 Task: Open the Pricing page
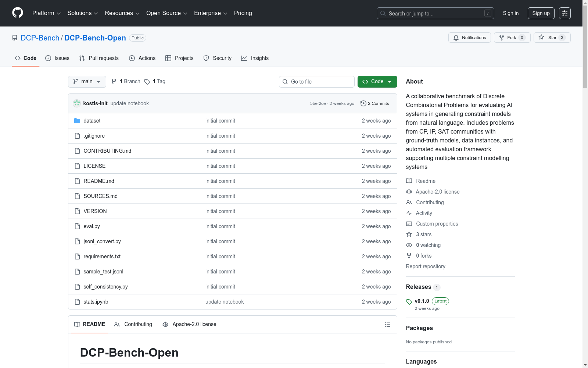pos(243,13)
